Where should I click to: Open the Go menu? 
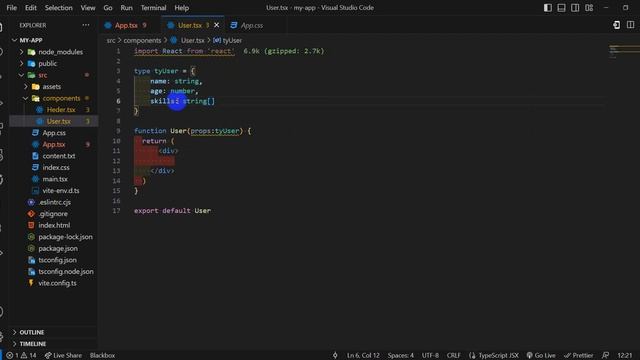click(108, 8)
